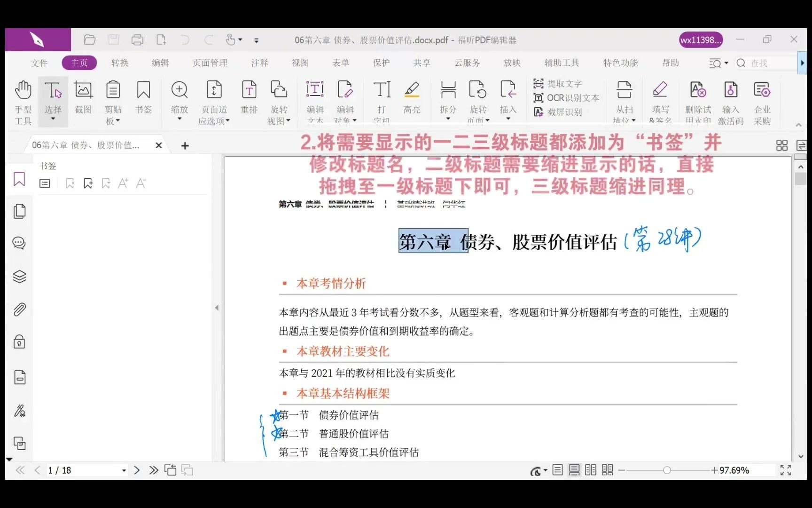The width and height of the screenshot is (812, 508).
Task: Open the File (文件) menu
Action: tap(39, 63)
